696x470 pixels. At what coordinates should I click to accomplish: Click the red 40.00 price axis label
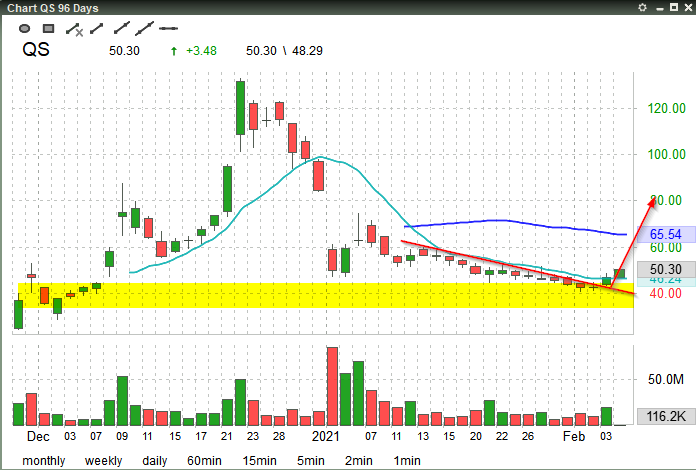(665, 293)
